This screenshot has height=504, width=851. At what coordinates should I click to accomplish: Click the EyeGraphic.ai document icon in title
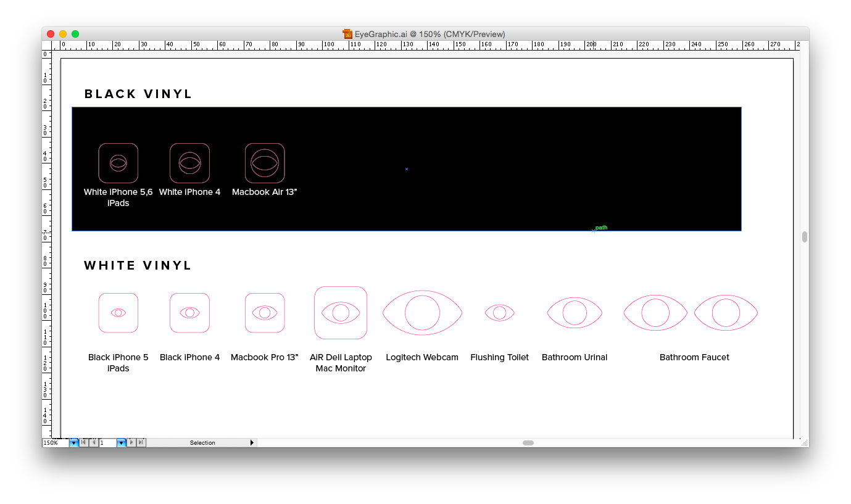(347, 34)
